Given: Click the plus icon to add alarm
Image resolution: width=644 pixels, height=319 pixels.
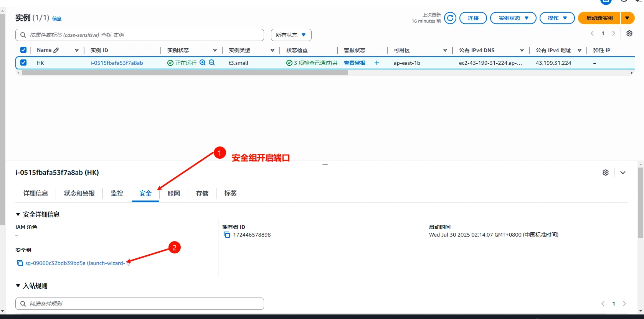Looking at the screenshot, I should 377,63.
